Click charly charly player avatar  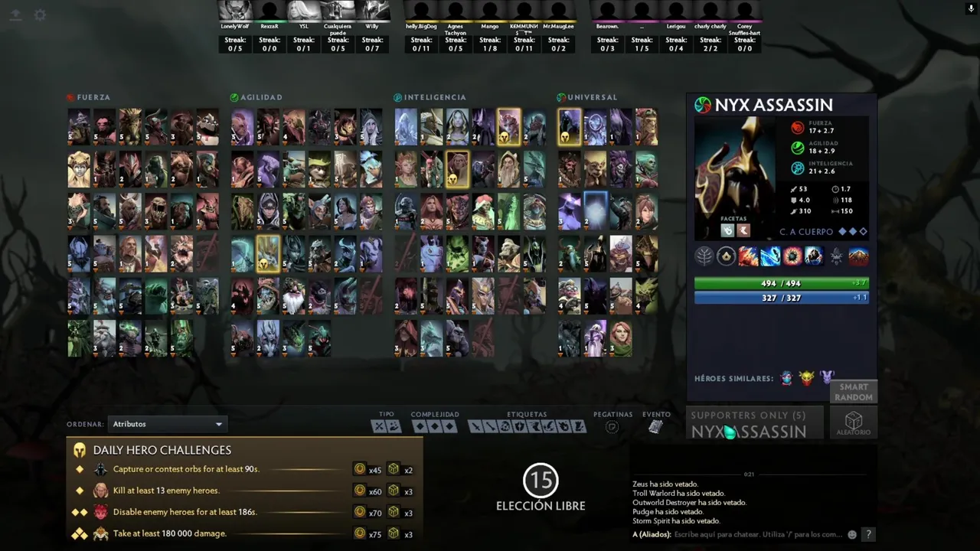point(710,10)
